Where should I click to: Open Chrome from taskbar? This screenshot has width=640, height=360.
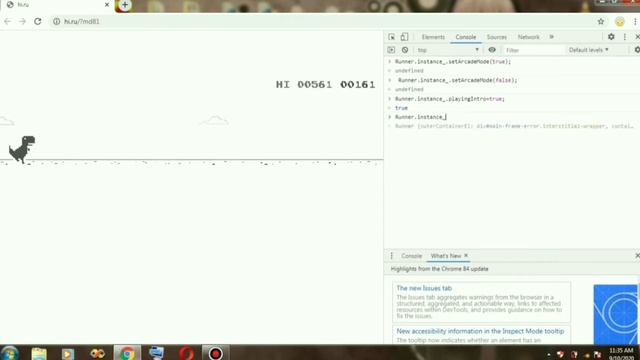(x=127, y=353)
